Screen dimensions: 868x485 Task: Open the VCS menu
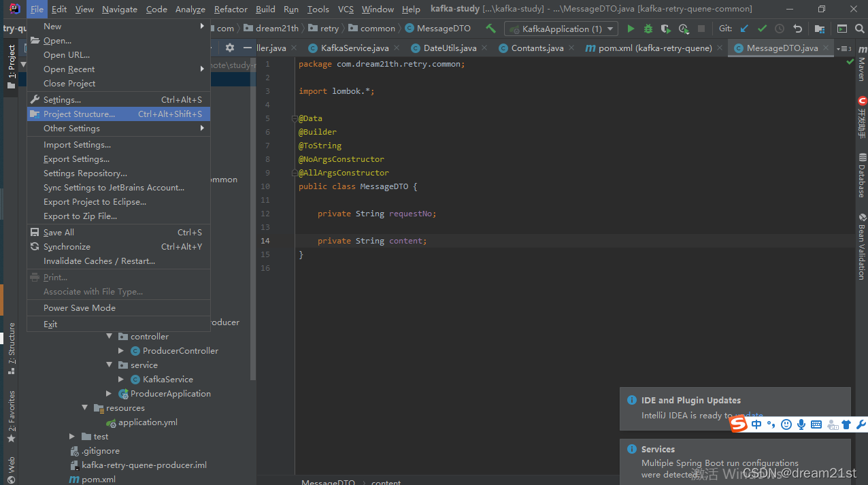[x=346, y=9]
